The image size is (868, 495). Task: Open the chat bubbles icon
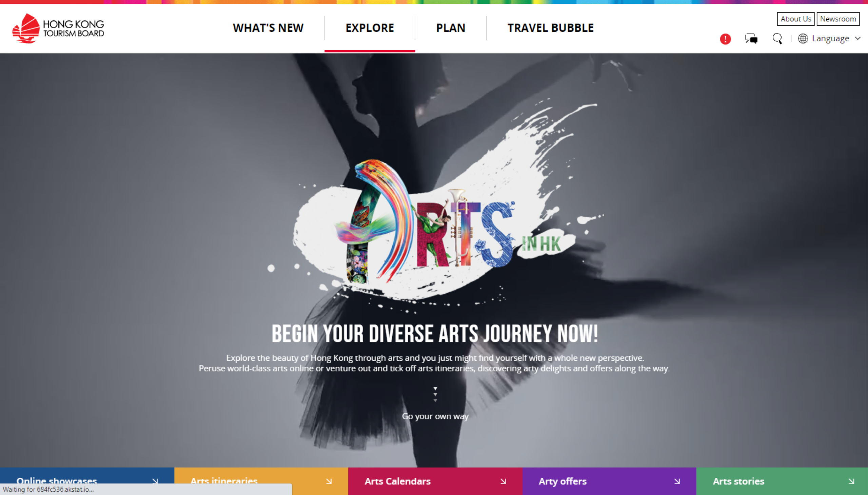(x=751, y=38)
